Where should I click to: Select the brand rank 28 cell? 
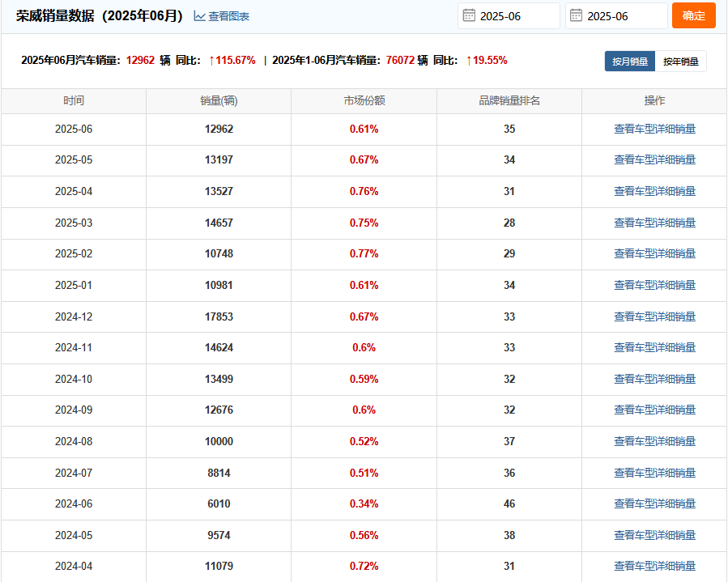(509, 223)
